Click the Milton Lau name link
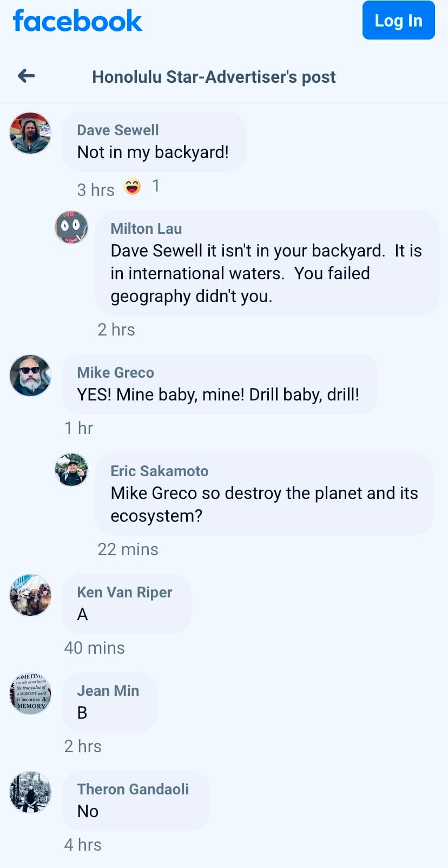This screenshot has height=868, width=448. coord(146,228)
